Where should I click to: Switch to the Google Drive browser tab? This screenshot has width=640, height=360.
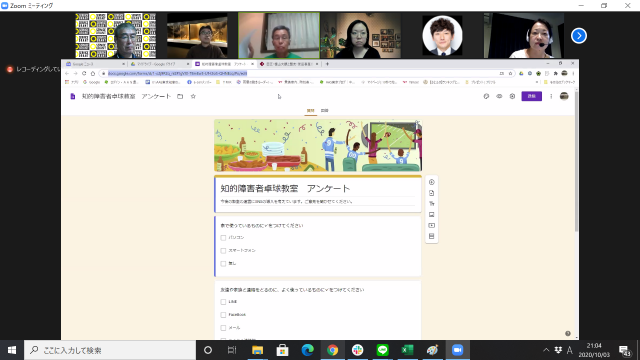(x=159, y=64)
